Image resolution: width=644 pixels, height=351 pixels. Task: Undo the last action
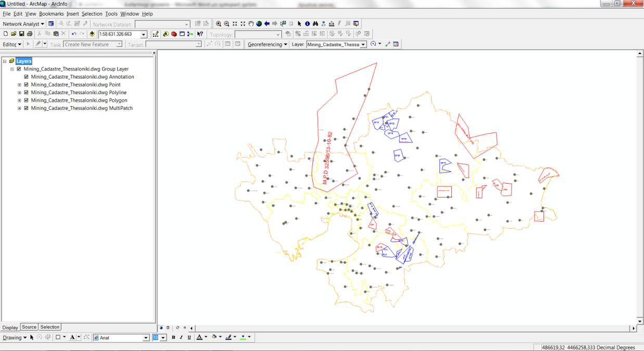74,34
